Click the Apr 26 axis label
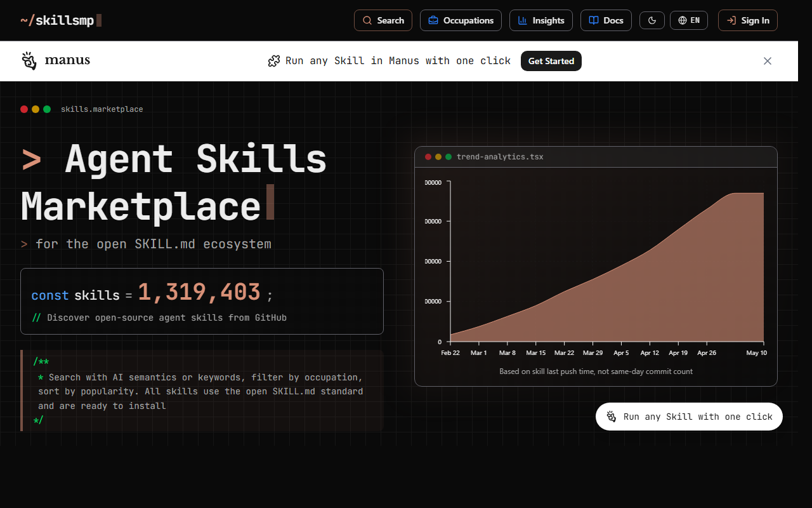This screenshot has width=812, height=508. click(x=707, y=353)
